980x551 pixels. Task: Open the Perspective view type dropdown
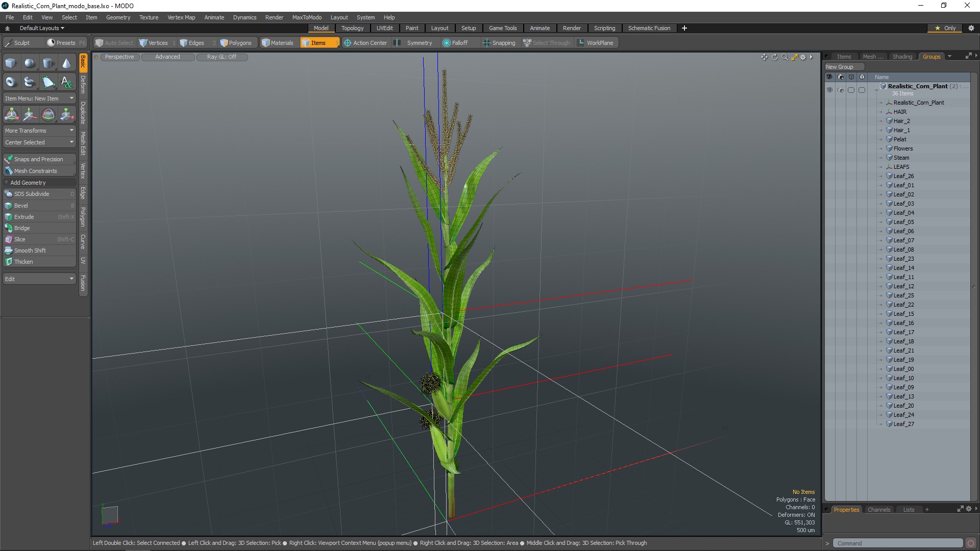click(x=119, y=57)
